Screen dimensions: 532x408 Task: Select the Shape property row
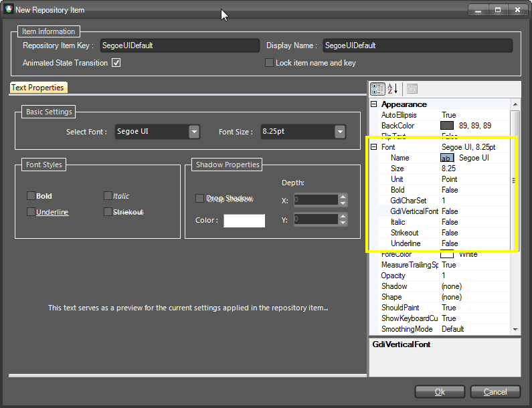click(x=444, y=297)
